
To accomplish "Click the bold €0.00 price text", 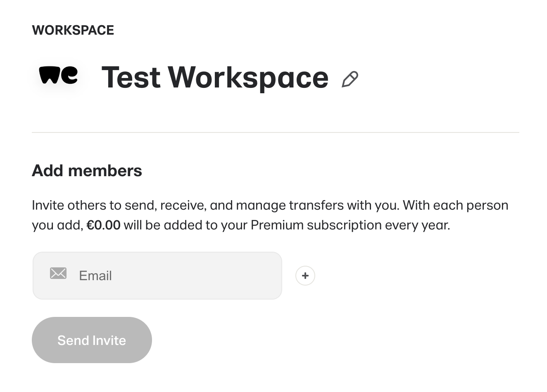I will pos(103,225).
